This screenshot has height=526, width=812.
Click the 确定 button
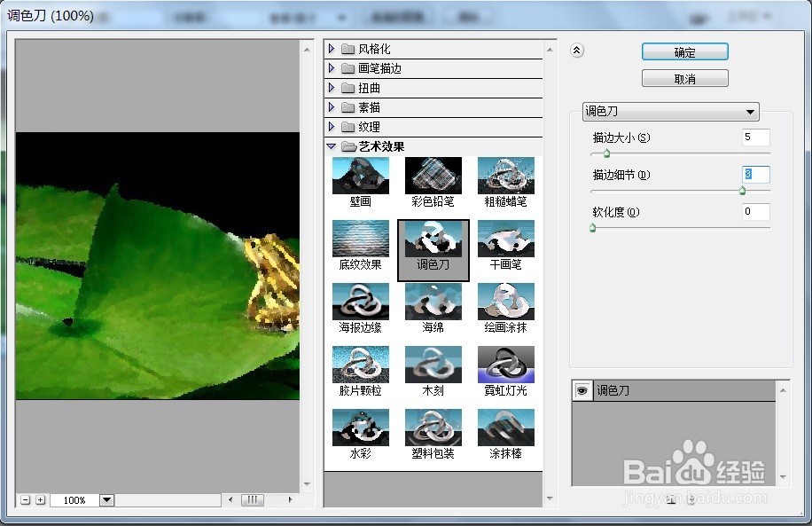coord(685,51)
